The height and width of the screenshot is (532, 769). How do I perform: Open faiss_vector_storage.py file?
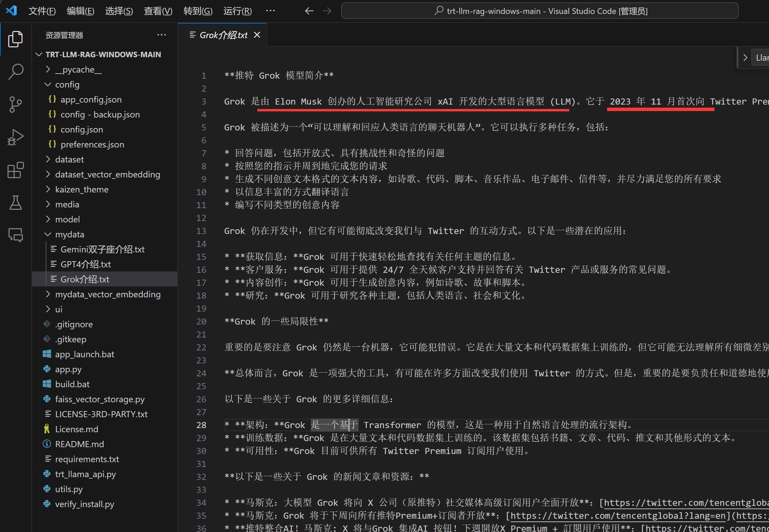click(x=104, y=399)
